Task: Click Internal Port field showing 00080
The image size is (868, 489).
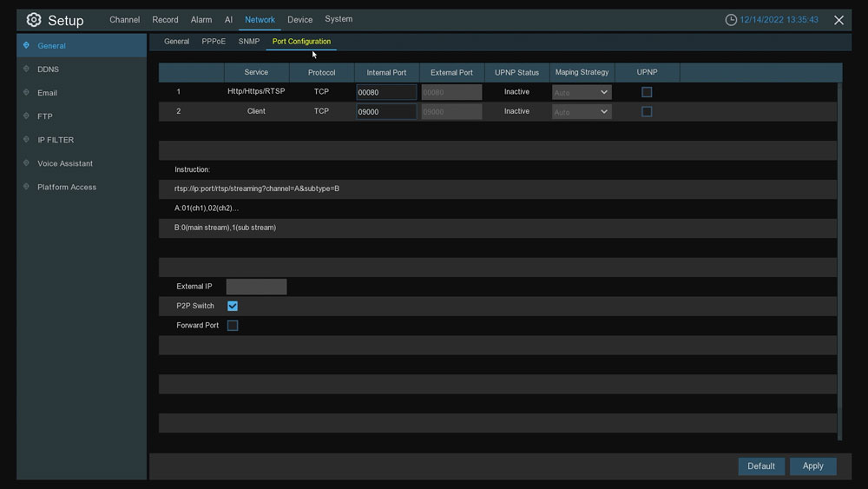Action: (x=386, y=92)
